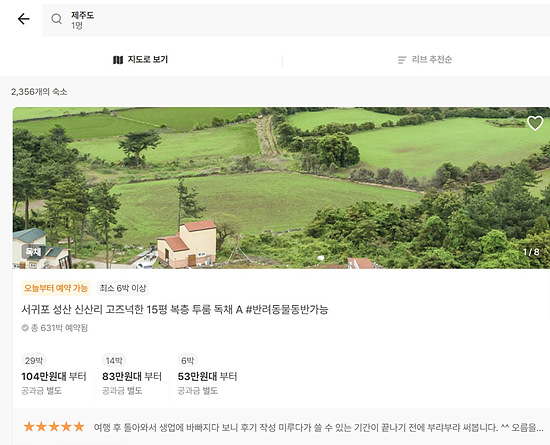This screenshot has height=445, width=550.
Task: Open the 서귀포 성산 신산리 listing title
Action: (175, 309)
